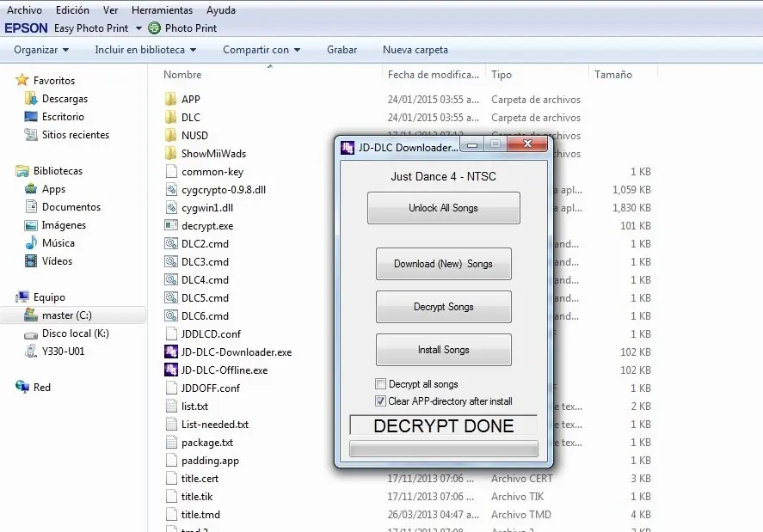Click the Decrypt Songs button
Screen dimensions: 763x532
coord(443,307)
